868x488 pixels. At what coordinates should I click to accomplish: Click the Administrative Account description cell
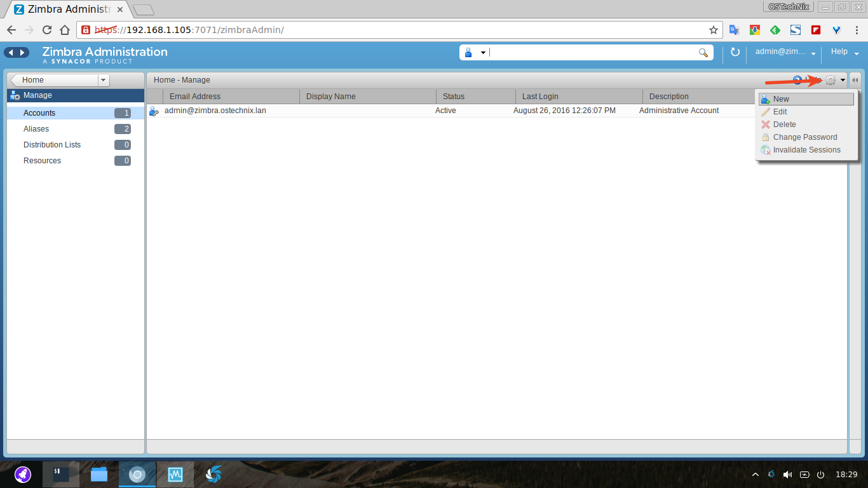679,111
